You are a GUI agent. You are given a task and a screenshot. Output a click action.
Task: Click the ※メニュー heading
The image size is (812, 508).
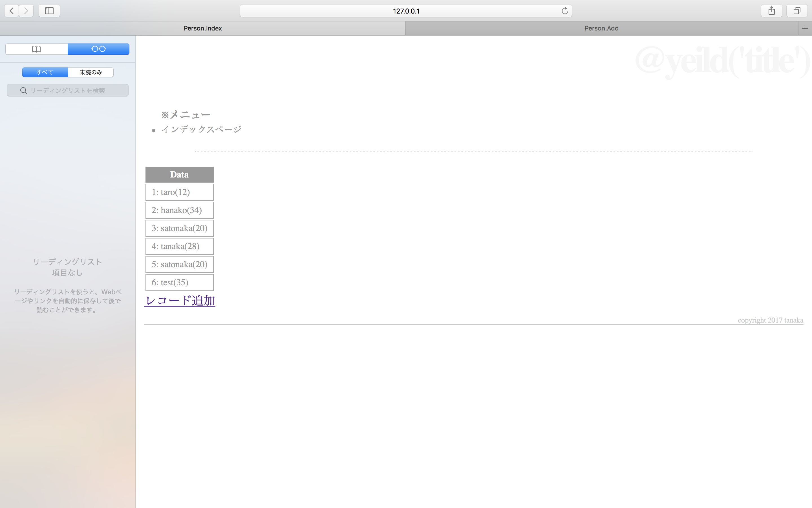pos(186,115)
